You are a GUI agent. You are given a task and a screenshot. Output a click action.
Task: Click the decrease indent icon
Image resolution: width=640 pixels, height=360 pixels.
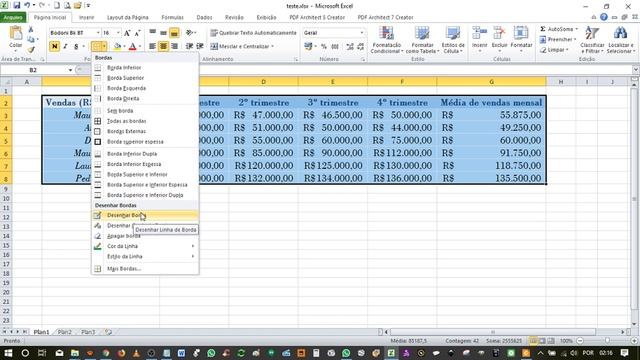(x=189, y=47)
